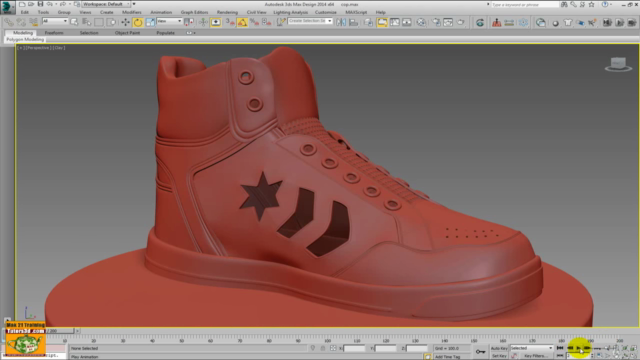Toggle 3D Snaps
The height and width of the screenshot is (360, 640).
coord(230,22)
